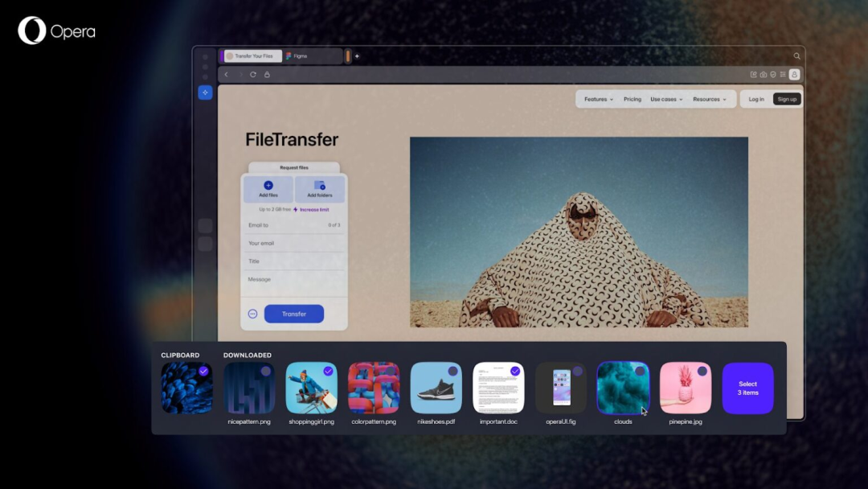Open the profile account icon
This screenshot has height=489, width=868.
794,74
